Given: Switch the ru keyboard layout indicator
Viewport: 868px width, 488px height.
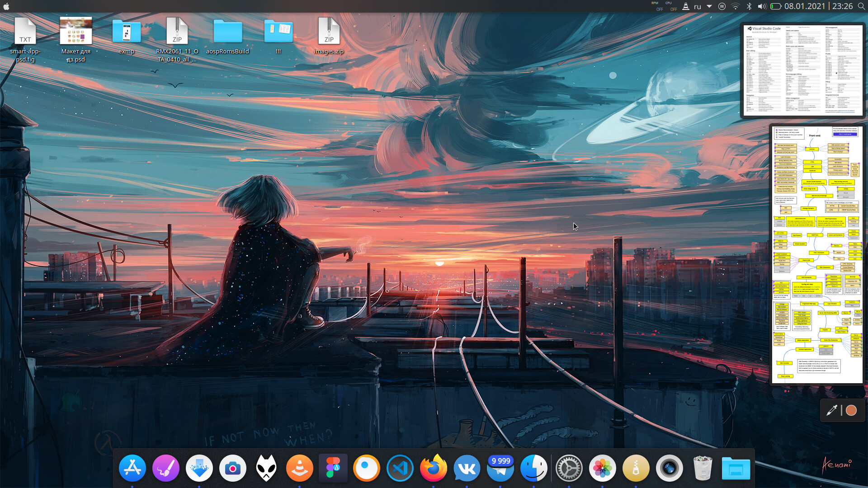Looking at the screenshot, I should (x=698, y=6).
